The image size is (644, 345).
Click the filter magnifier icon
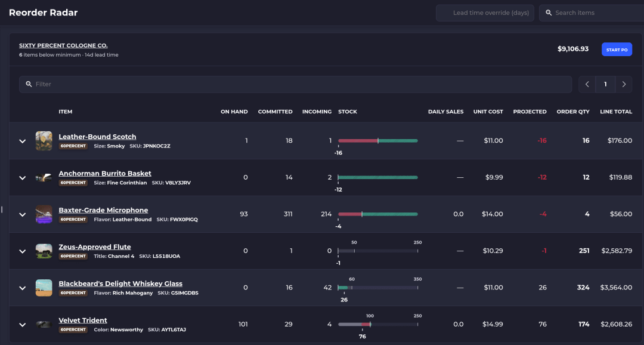(x=29, y=84)
